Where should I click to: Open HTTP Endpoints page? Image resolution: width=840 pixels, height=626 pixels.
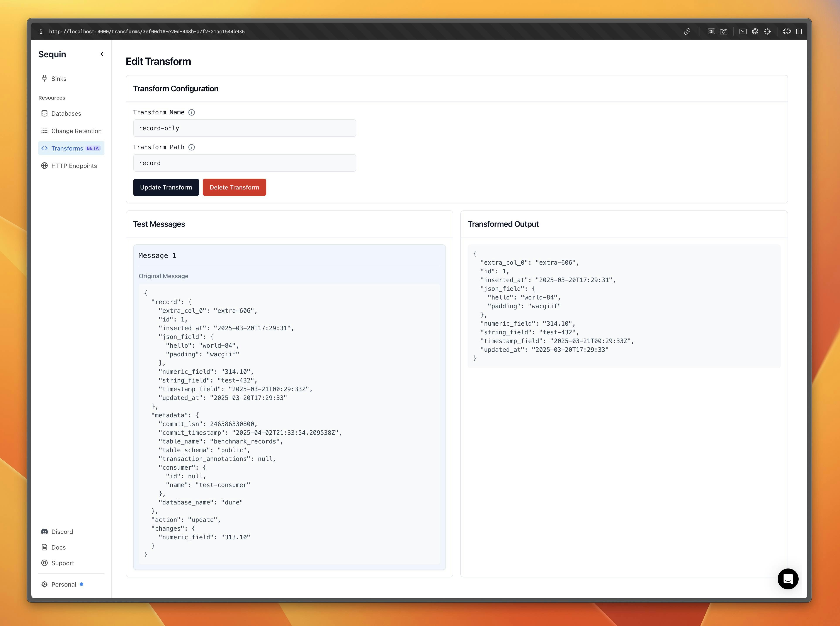point(74,166)
